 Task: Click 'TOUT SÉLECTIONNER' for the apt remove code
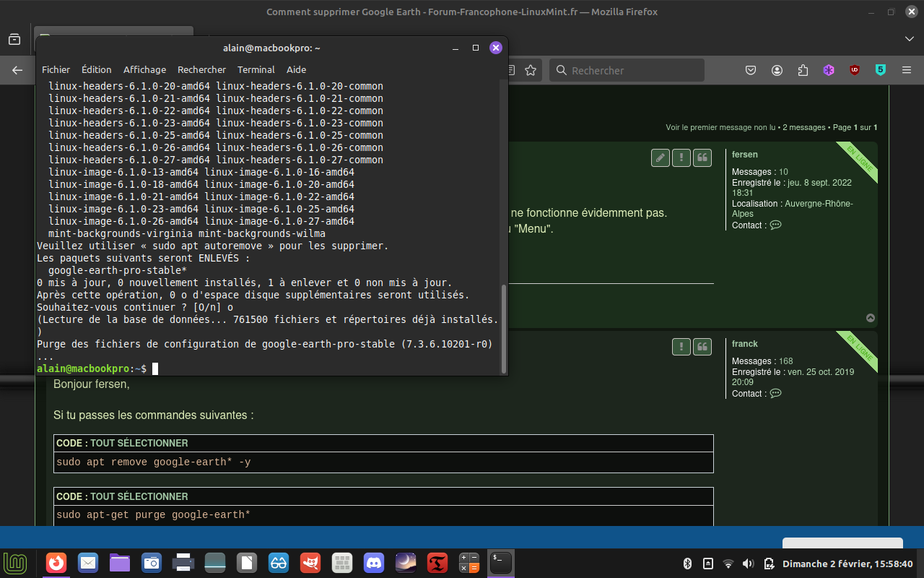point(139,443)
